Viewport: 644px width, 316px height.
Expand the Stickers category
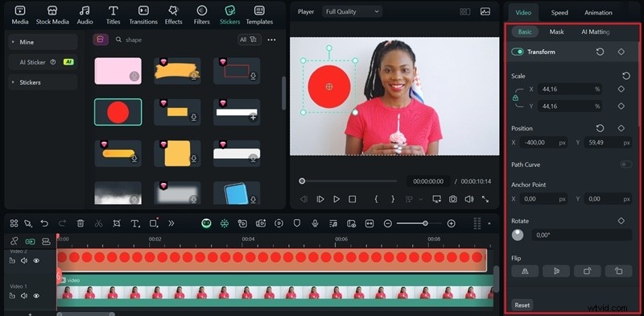tap(43, 82)
